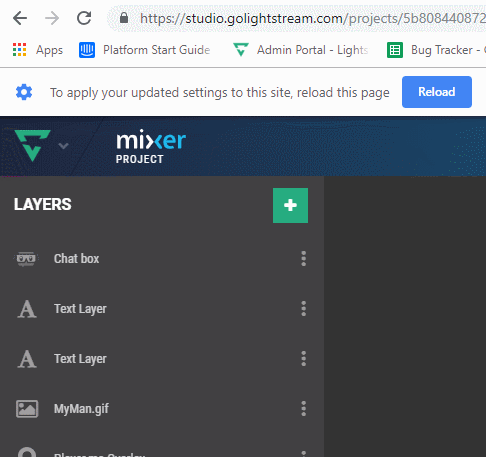Screen dimensions: 486x457
Task: Click the green Lightstream logo
Action: click(32, 146)
